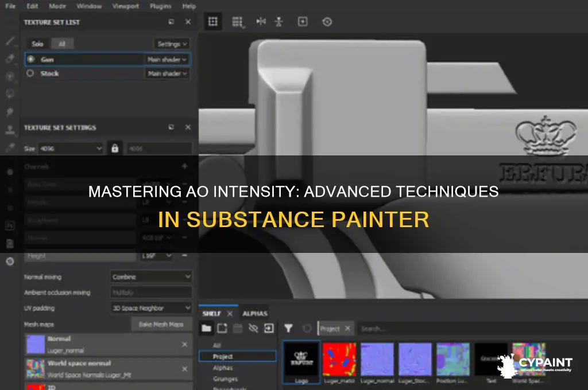Open the Plugins menu

[161, 6]
